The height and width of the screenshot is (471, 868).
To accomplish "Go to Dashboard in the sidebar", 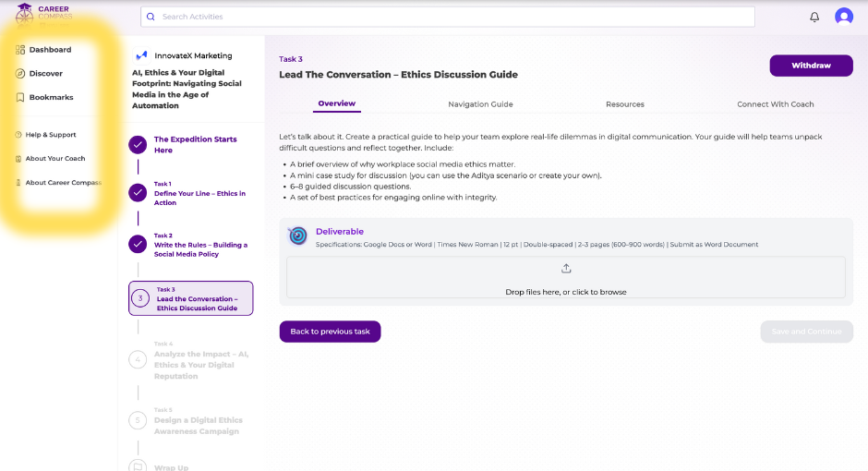I will coord(50,50).
